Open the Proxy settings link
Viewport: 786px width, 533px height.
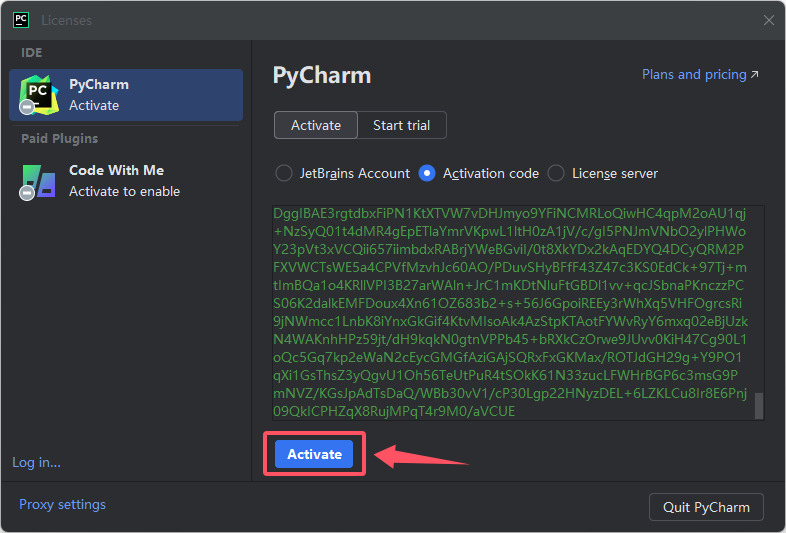62,504
